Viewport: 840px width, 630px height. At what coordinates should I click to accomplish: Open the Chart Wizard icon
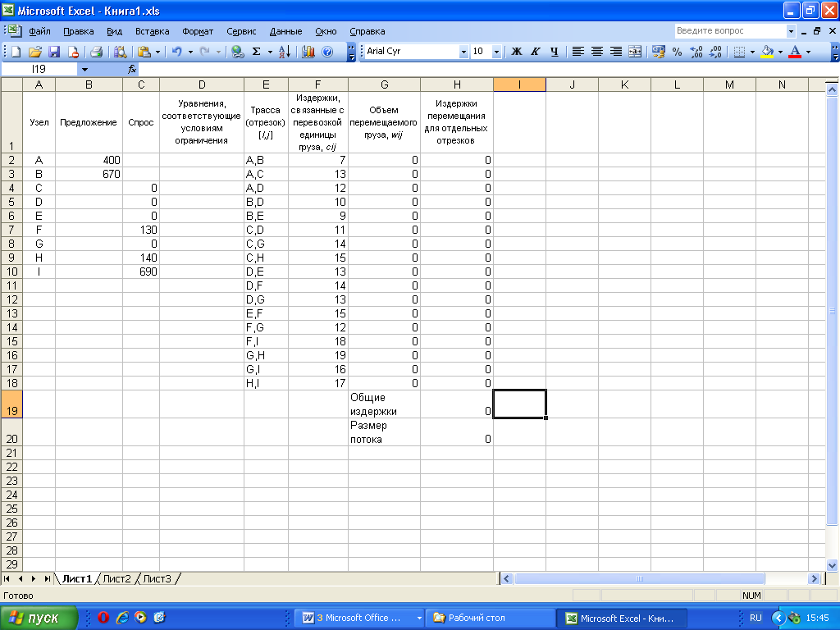[x=308, y=52]
